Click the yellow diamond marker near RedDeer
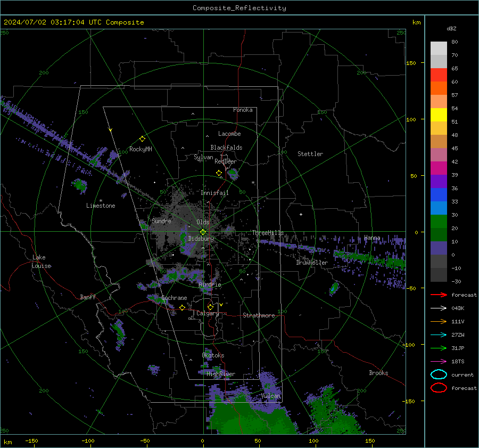This screenshot has height=448, width=479. click(219, 173)
